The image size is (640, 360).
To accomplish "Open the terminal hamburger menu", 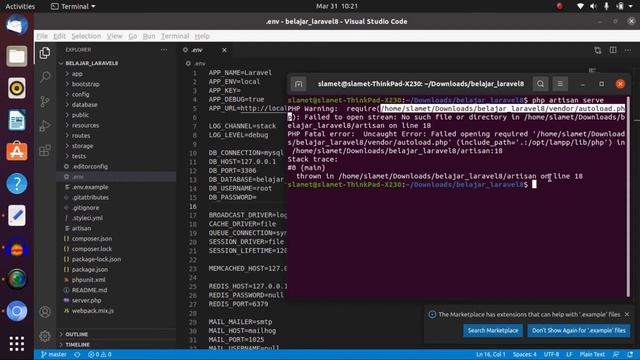I will [x=560, y=84].
